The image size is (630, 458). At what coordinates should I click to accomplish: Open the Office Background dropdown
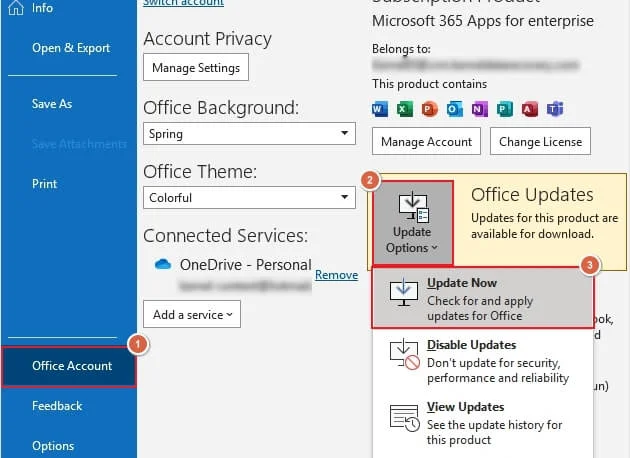click(x=249, y=134)
